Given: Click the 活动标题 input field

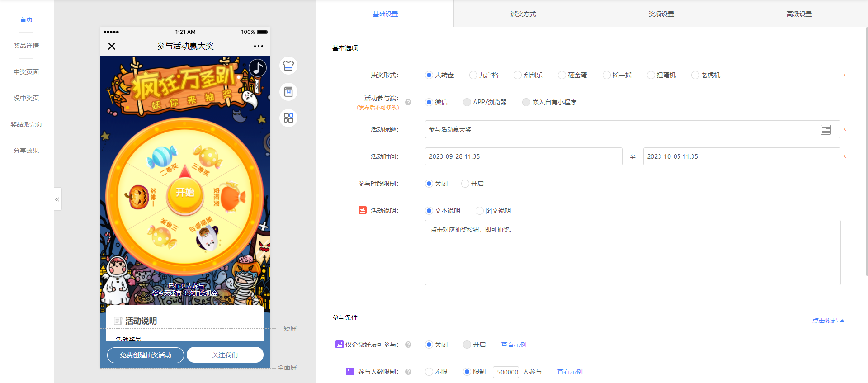Looking at the screenshot, I should point(632,129).
